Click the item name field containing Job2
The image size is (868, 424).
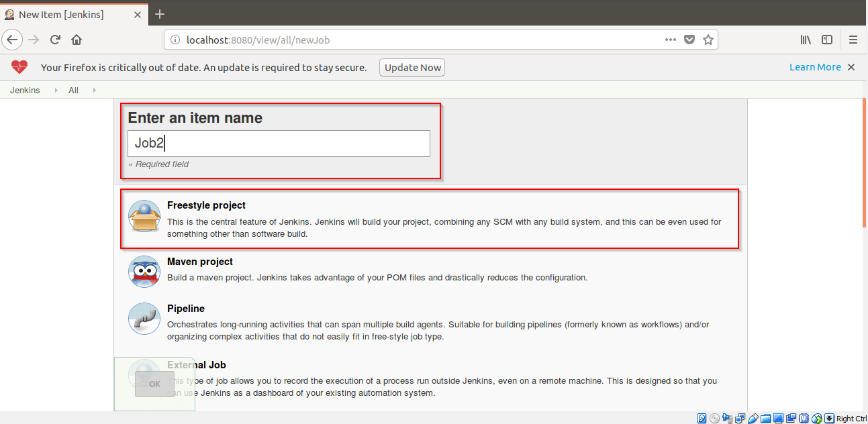coord(279,144)
